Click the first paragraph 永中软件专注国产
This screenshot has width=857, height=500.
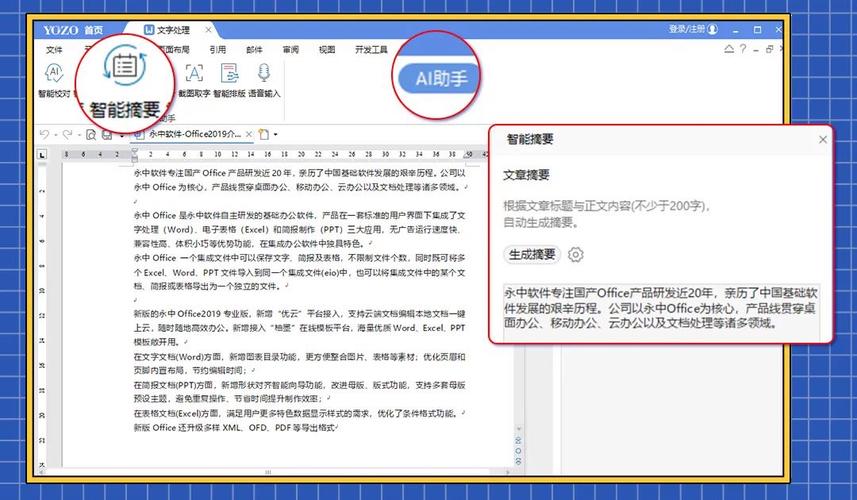coord(300,180)
